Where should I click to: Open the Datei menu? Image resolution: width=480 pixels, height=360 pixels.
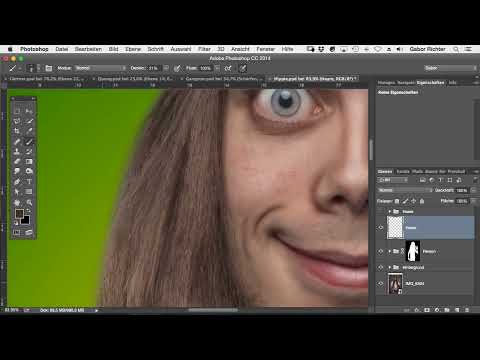[x=62, y=49]
